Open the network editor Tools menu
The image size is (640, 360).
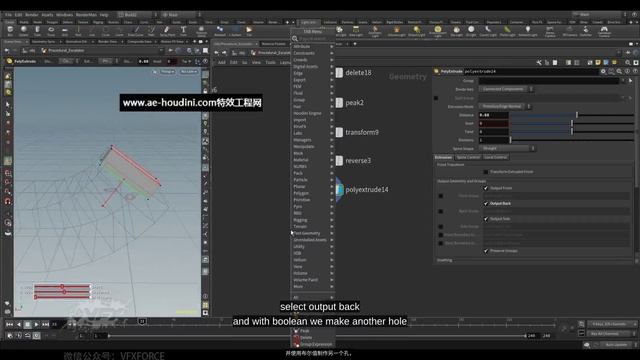point(271,62)
